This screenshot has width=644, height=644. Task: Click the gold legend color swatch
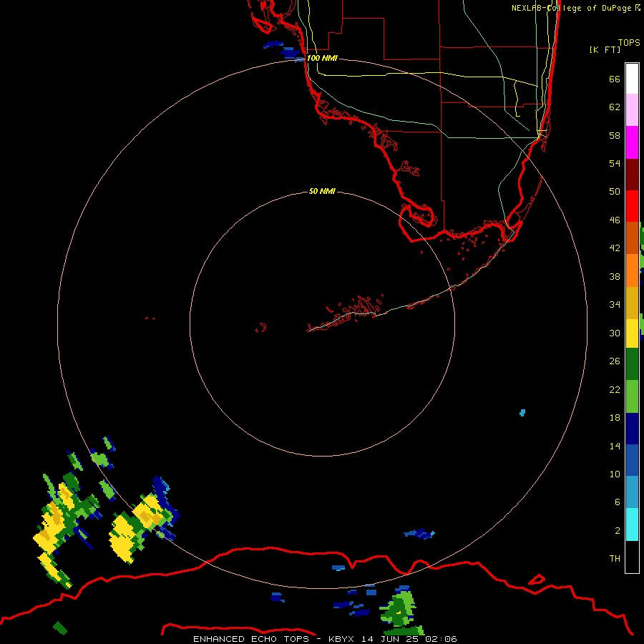point(632,303)
